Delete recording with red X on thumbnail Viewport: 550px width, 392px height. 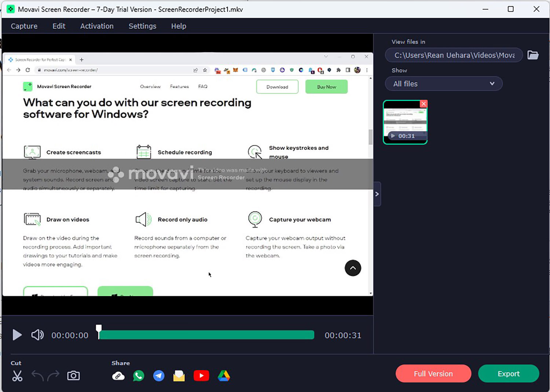[x=423, y=104]
